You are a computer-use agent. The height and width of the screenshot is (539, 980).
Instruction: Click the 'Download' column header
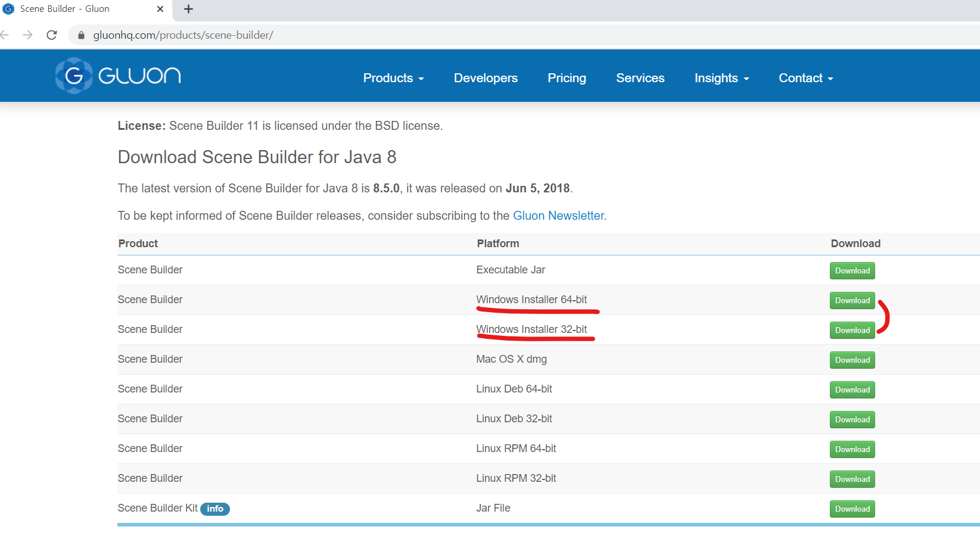coord(855,244)
